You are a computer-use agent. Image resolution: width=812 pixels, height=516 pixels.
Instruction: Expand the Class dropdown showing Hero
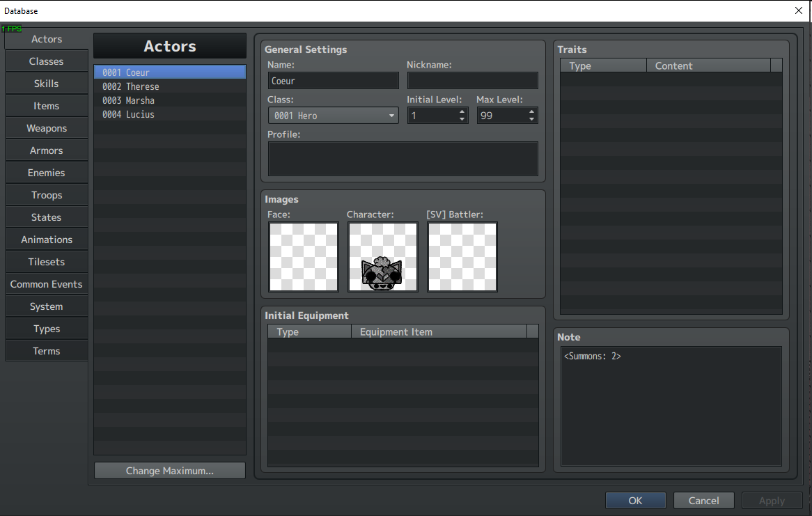(334, 116)
